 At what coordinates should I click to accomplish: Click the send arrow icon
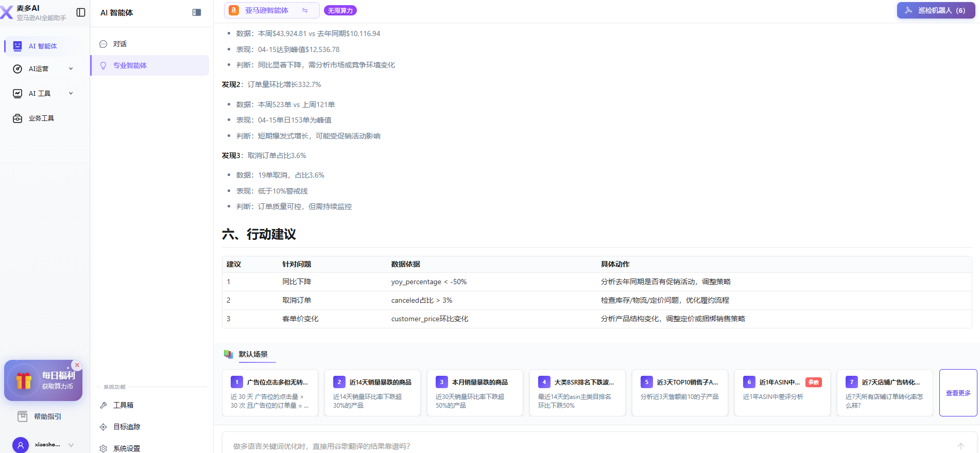coord(961,446)
